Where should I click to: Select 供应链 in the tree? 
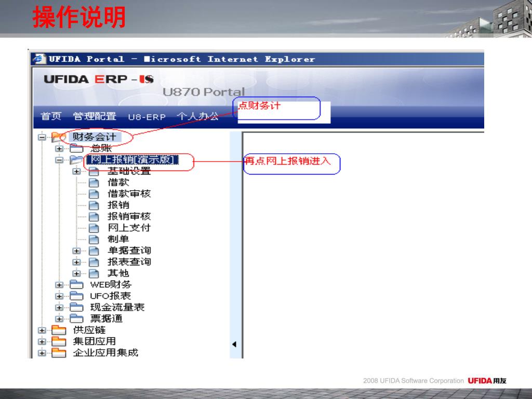[89, 330]
